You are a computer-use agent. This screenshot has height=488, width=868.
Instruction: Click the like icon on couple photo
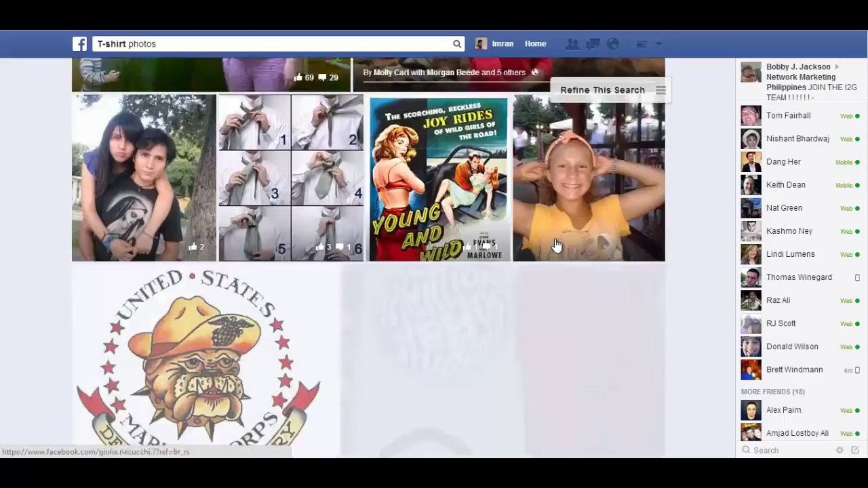tap(193, 247)
